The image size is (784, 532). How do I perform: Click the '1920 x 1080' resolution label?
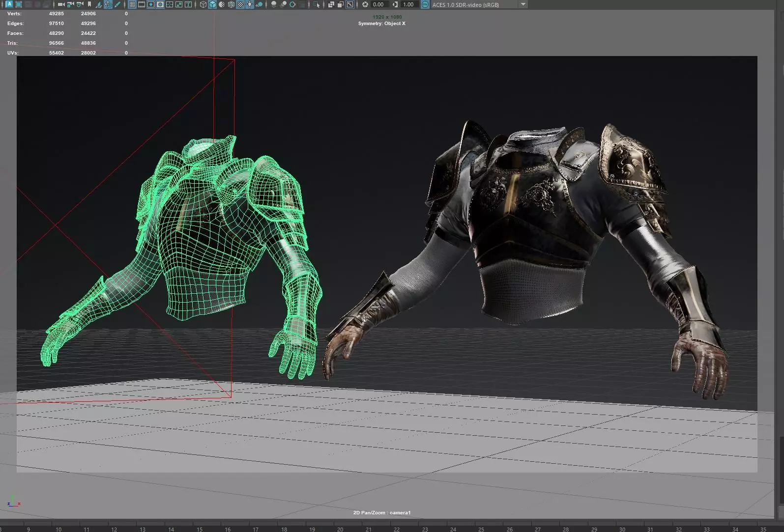click(387, 17)
